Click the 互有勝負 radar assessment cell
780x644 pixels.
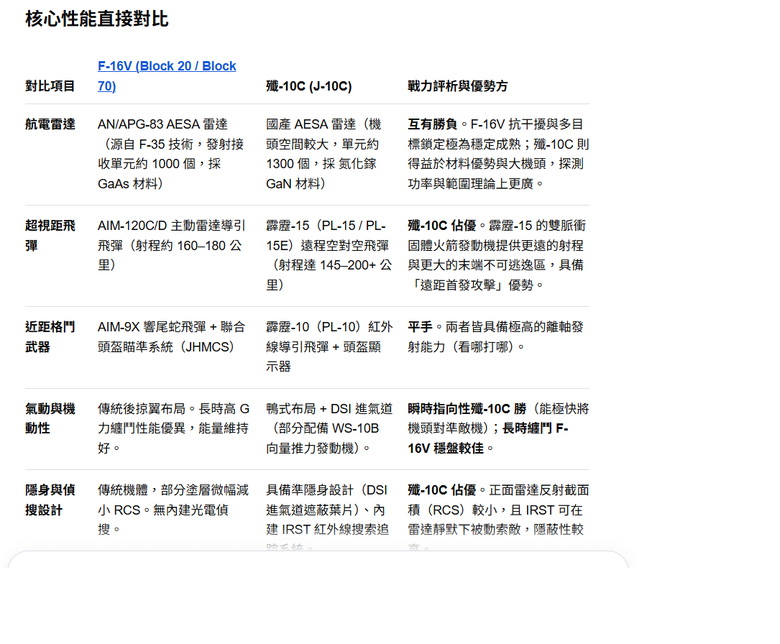[x=498, y=154]
